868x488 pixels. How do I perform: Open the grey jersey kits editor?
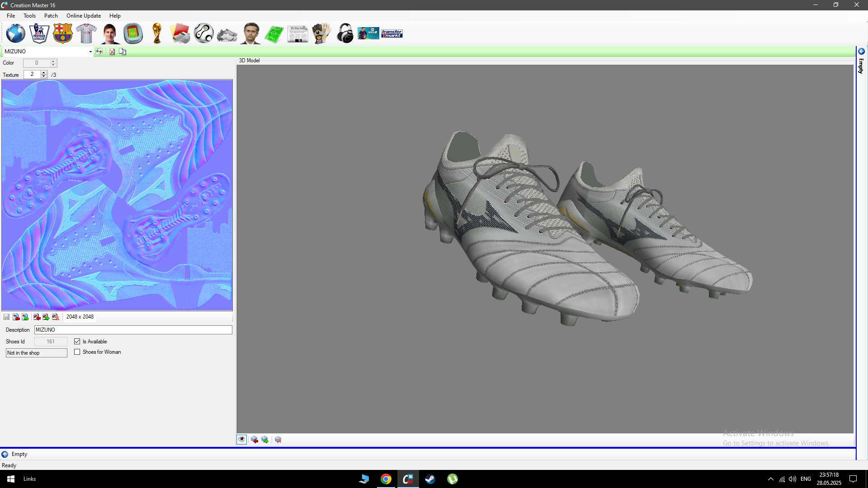[86, 34]
